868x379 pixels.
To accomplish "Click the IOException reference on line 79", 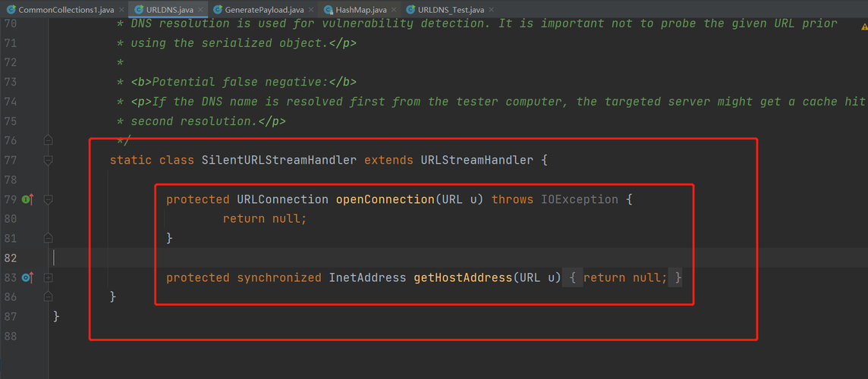I will [579, 199].
